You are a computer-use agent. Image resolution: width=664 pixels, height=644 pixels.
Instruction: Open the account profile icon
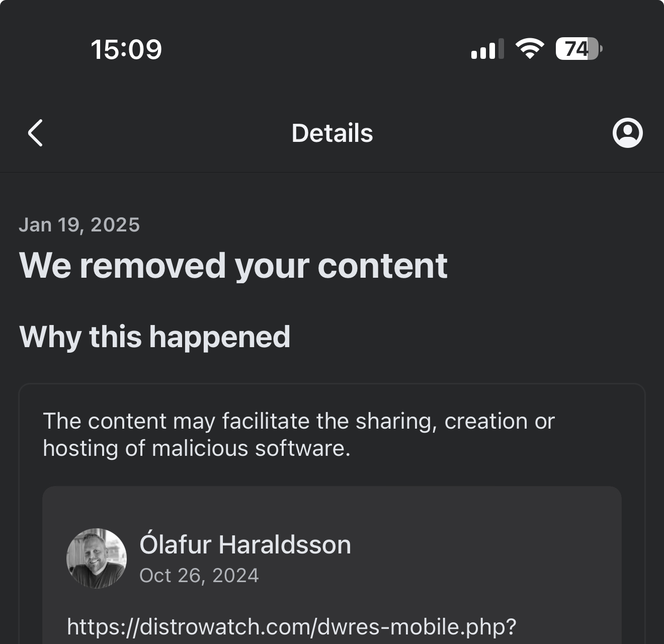pos(627,133)
